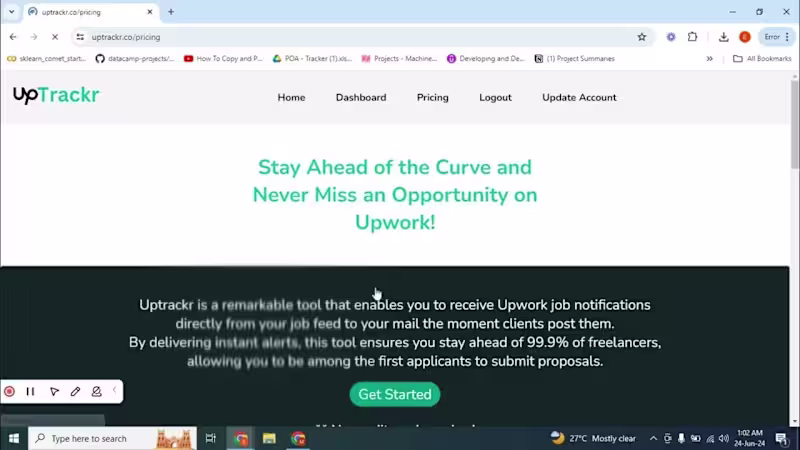Open the notification center icon

(782, 438)
